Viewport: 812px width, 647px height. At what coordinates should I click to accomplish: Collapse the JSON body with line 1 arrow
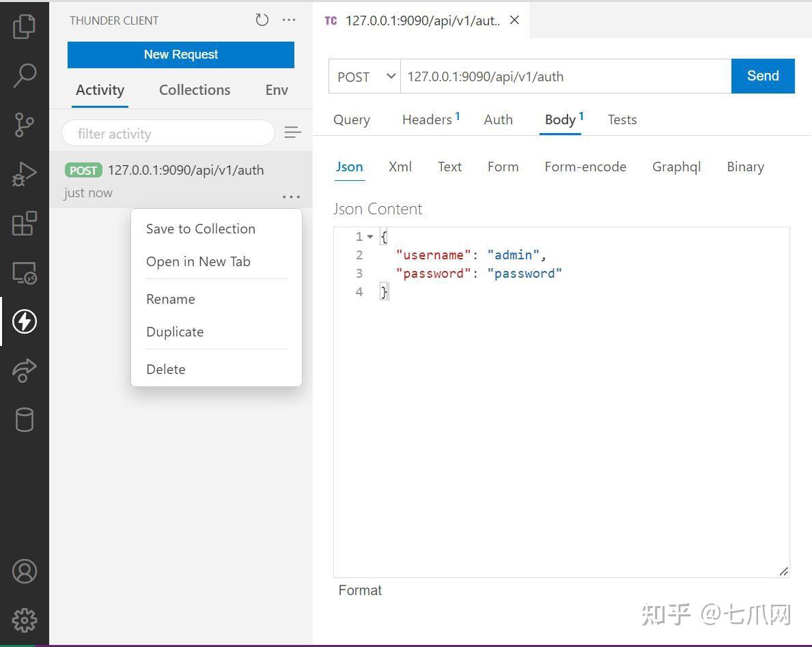pyautogui.click(x=370, y=236)
